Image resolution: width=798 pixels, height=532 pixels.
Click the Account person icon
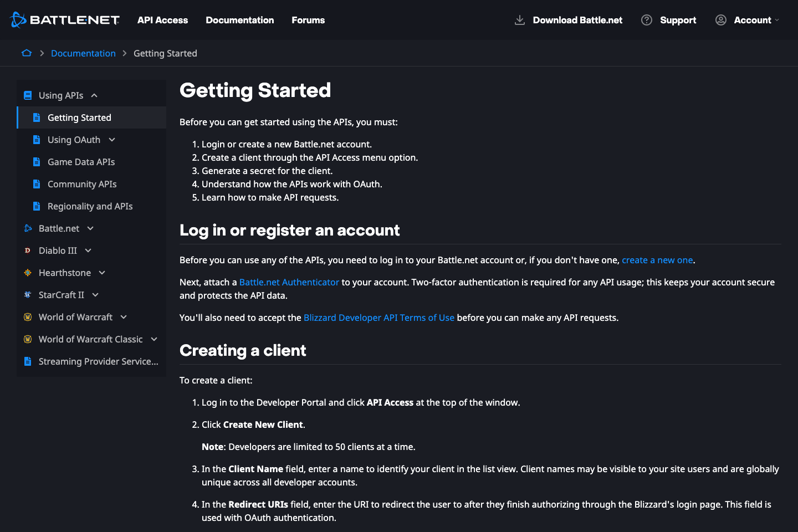click(x=720, y=19)
